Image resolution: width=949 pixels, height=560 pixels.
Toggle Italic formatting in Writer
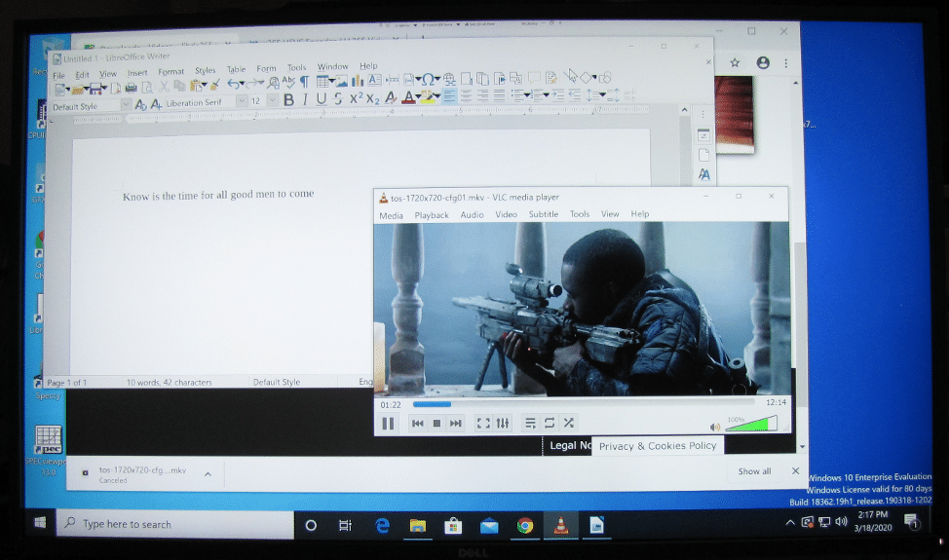click(x=305, y=99)
